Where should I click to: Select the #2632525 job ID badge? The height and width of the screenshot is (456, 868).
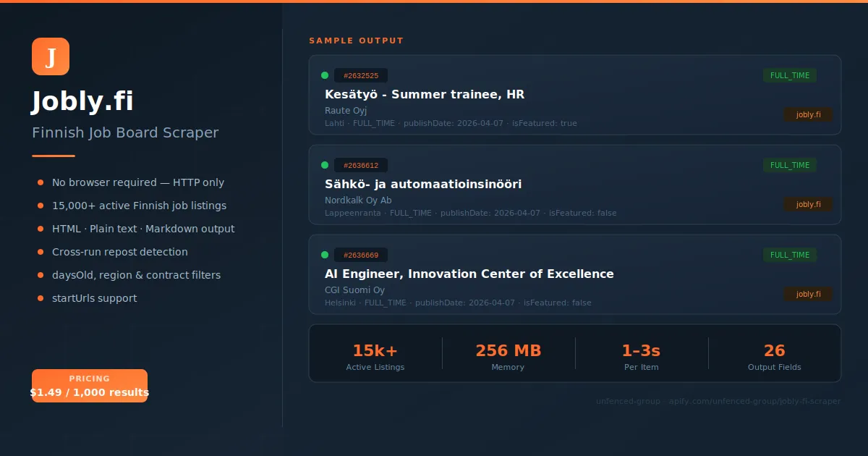[x=361, y=75]
